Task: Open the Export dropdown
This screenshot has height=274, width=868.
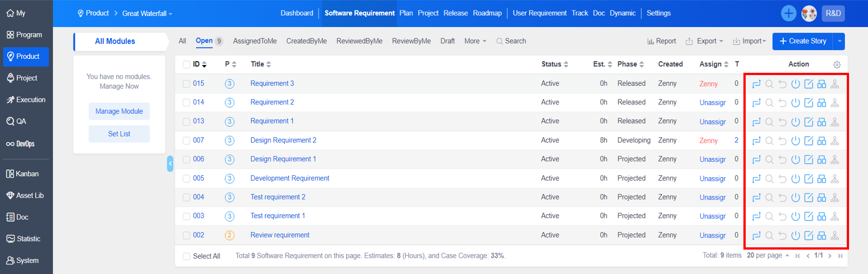Action: (x=704, y=41)
